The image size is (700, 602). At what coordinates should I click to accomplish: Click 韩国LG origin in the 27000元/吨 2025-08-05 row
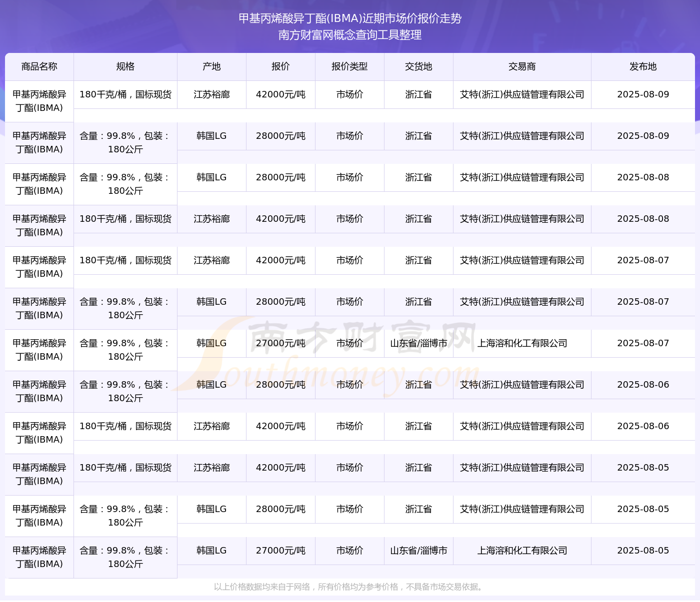tap(211, 551)
